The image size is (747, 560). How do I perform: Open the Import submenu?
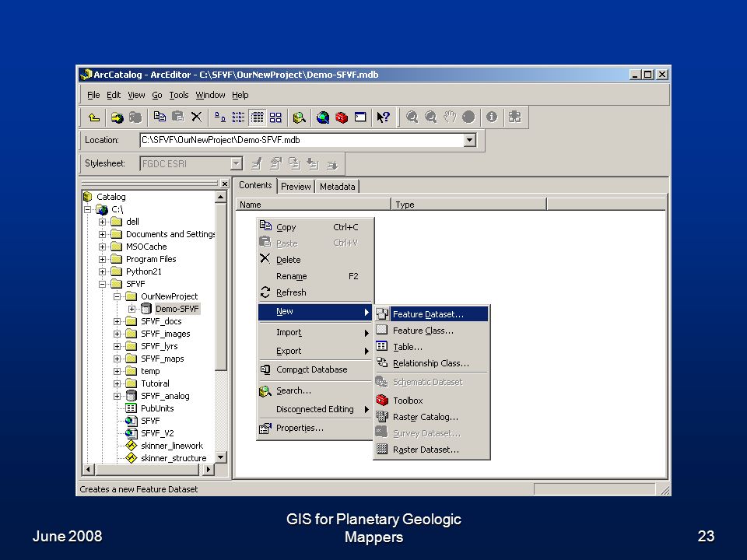pos(315,332)
